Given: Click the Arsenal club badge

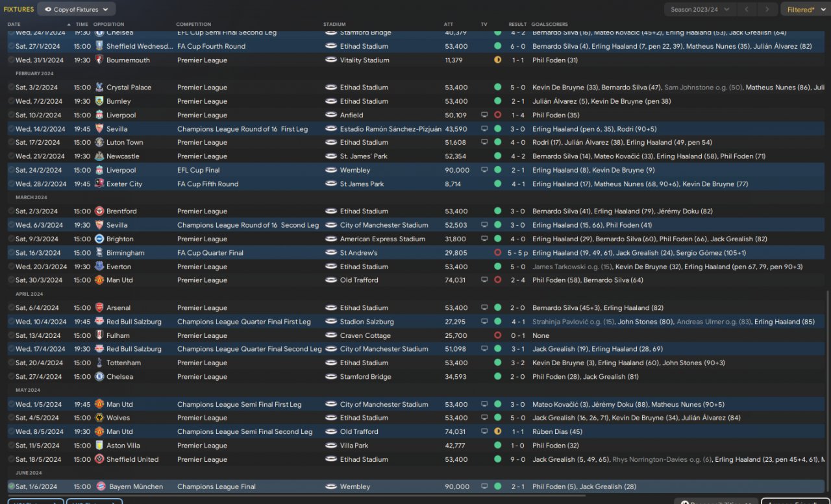Looking at the screenshot, I should [99, 308].
